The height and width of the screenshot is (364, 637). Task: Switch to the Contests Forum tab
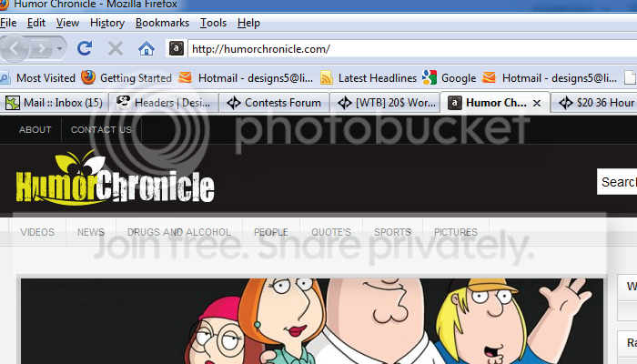tap(274, 103)
